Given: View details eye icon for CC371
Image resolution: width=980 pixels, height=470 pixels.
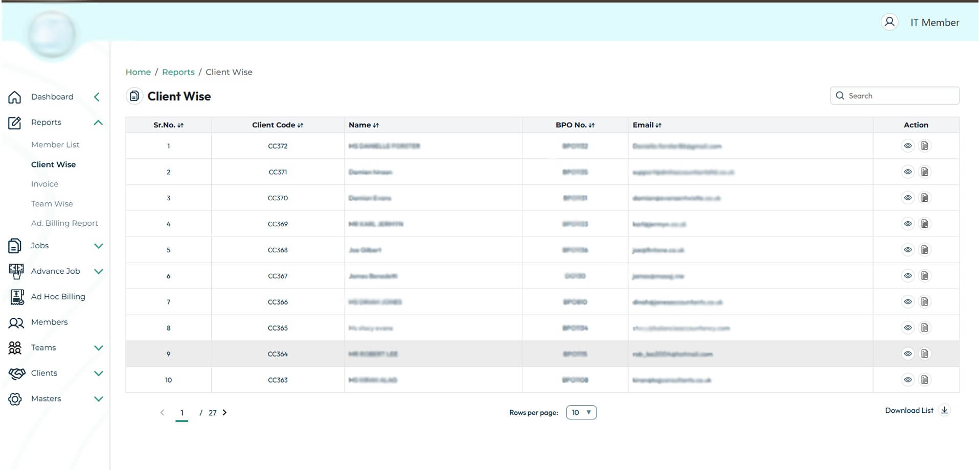Looking at the screenshot, I should click(907, 172).
